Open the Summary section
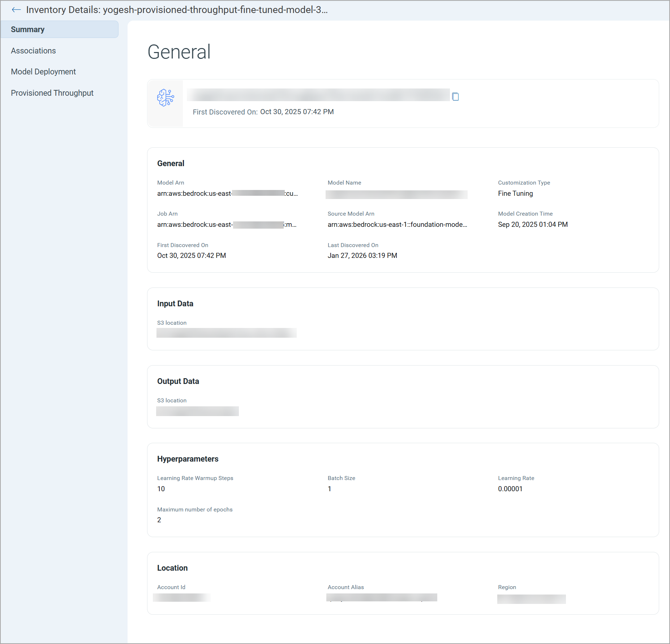The width and height of the screenshot is (670, 644). pyautogui.click(x=60, y=29)
